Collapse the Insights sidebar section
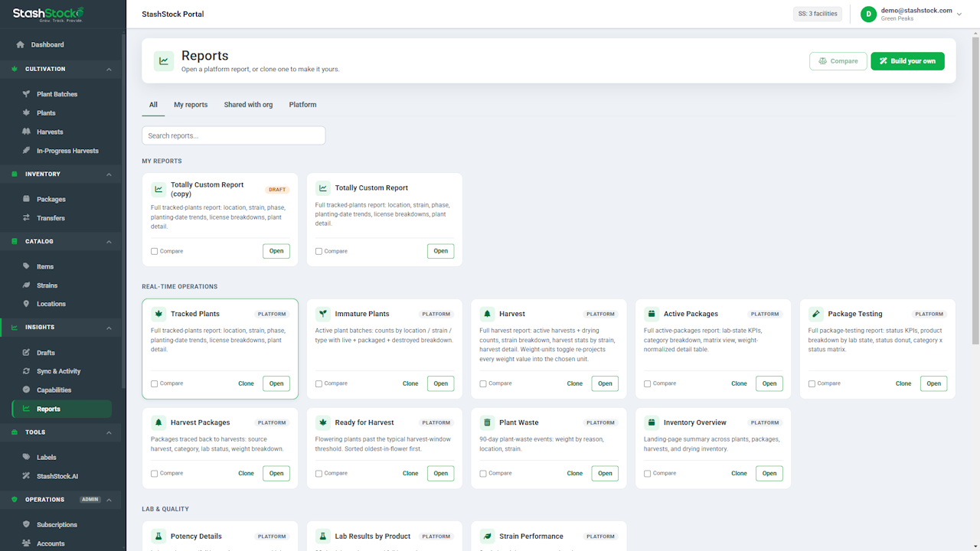980x551 pixels. click(x=109, y=328)
